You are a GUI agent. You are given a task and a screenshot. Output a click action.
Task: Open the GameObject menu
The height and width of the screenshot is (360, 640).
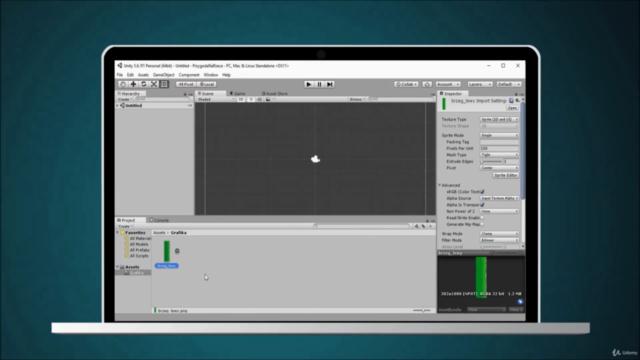click(x=164, y=75)
